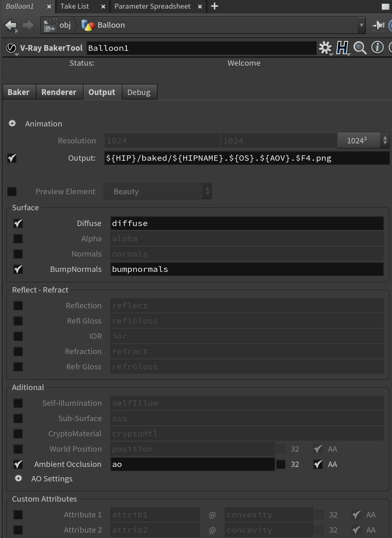Screen dimensions: 392x538
Task: Select the Renderer tab
Action: pos(59,92)
